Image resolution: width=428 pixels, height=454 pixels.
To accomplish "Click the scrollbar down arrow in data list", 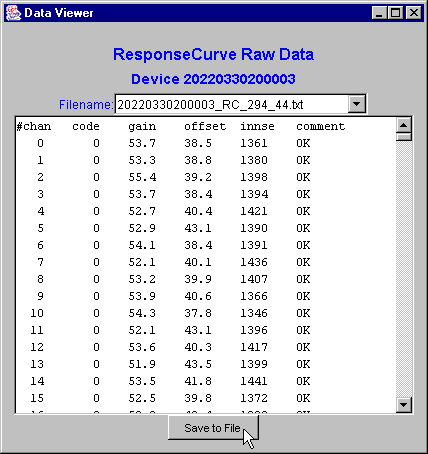I will (x=404, y=405).
